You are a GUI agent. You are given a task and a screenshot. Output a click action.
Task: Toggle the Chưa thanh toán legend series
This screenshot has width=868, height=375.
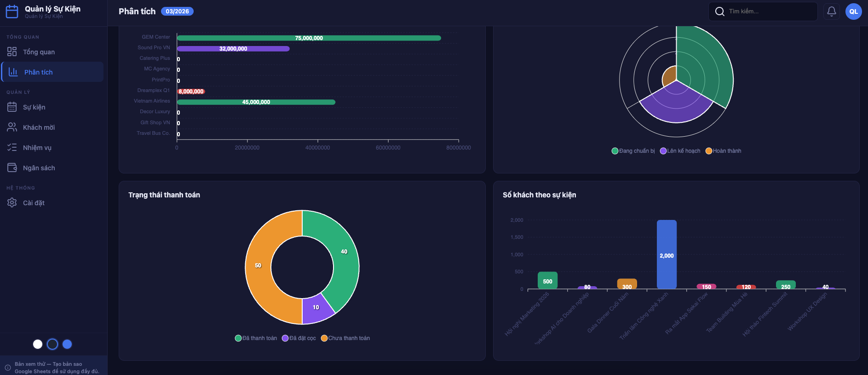pyautogui.click(x=345, y=338)
